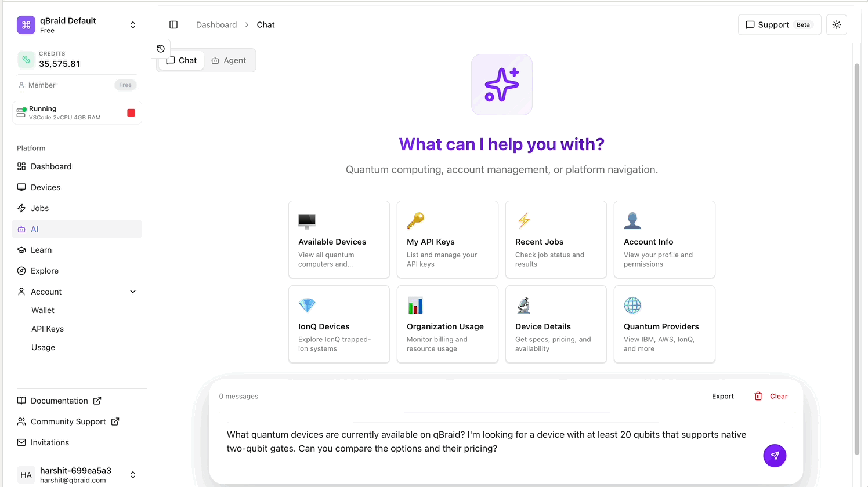Click the computer monitor icon on Available Devices
The width and height of the screenshot is (868, 487).
click(307, 221)
